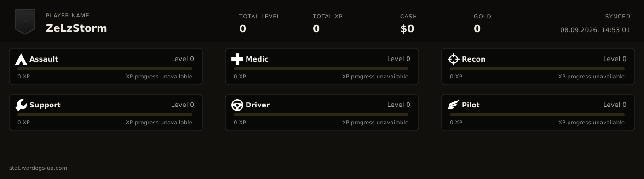Screen dimensions: 644x179
Task: Click the Medic cross icon
Action: [x=237, y=59]
